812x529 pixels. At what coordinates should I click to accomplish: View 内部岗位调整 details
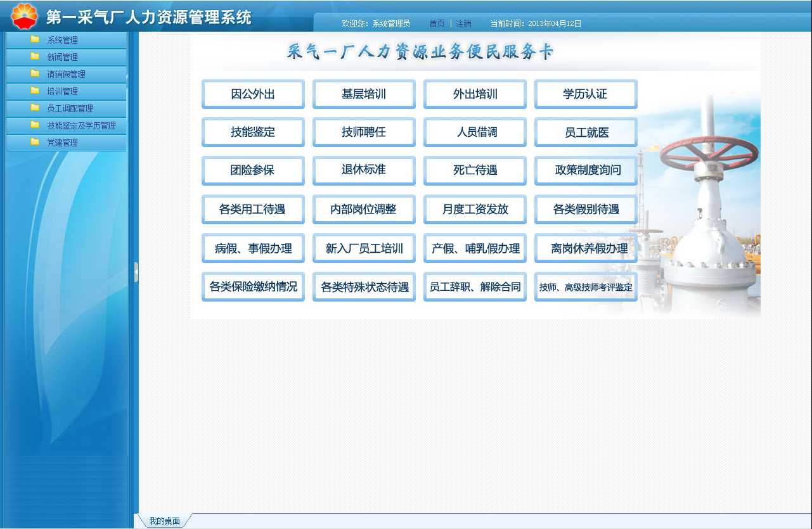(364, 210)
